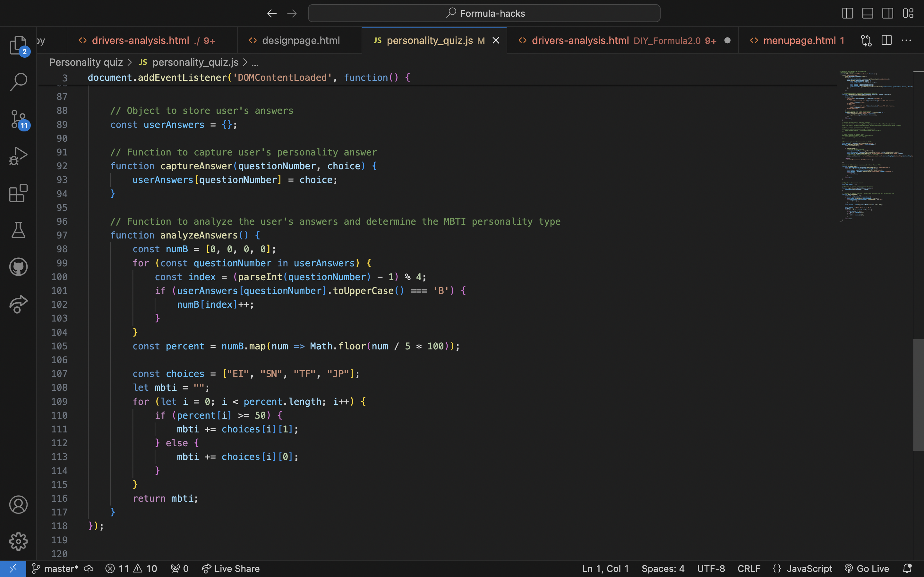The width and height of the screenshot is (924, 577).
Task: Expand the breadcrumb ellipsis symbol list
Action: (255, 63)
